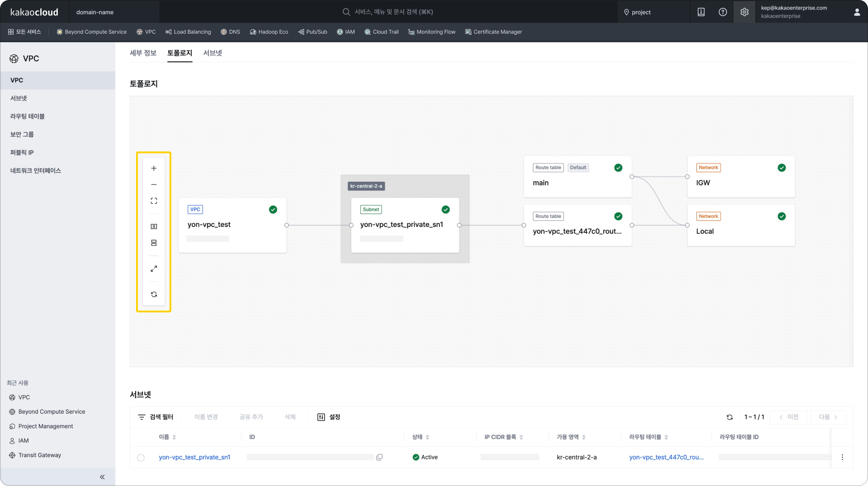Zoom out the topology diagram
The width and height of the screenshot is (868, 486).
(x=154, y=185)
